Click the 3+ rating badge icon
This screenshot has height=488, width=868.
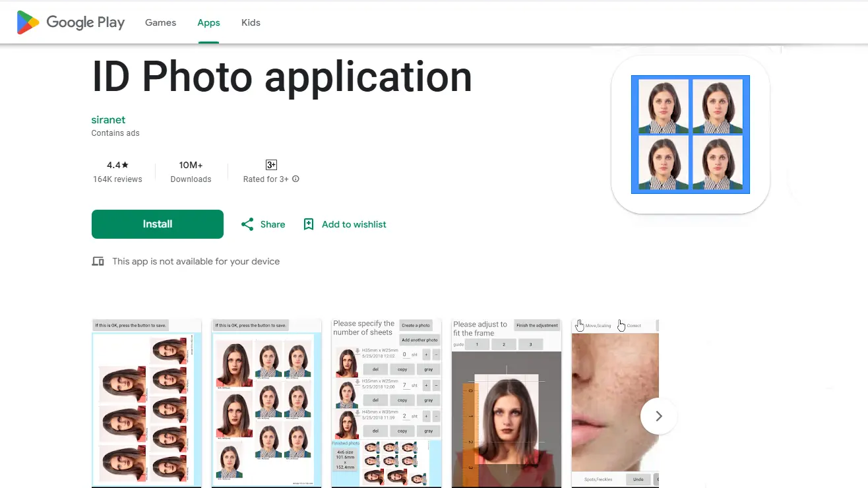[270, 165]
